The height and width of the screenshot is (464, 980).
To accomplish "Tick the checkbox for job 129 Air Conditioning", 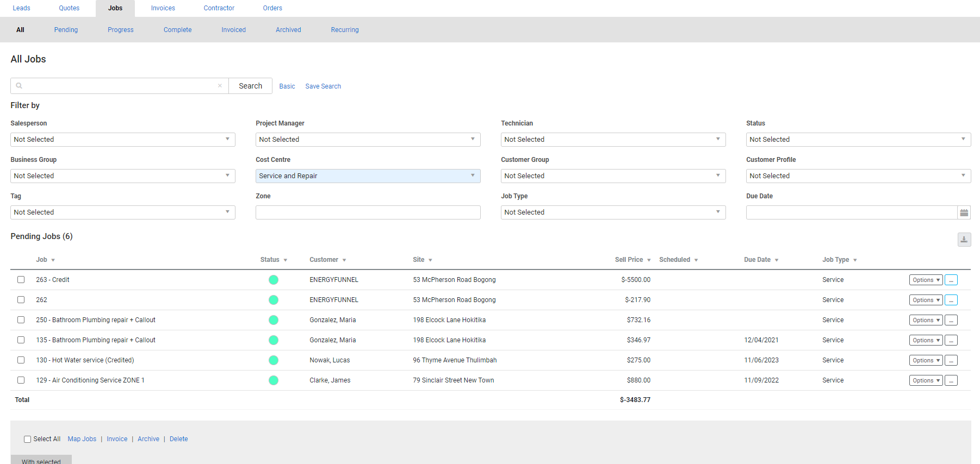I will [21, 380].
